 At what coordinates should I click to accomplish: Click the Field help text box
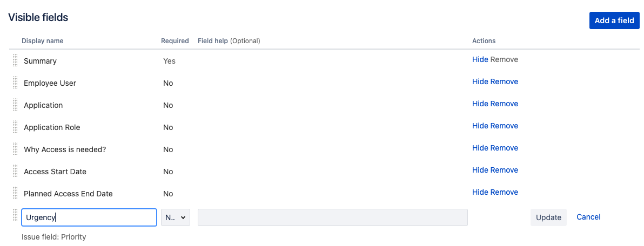pos(332,217)
